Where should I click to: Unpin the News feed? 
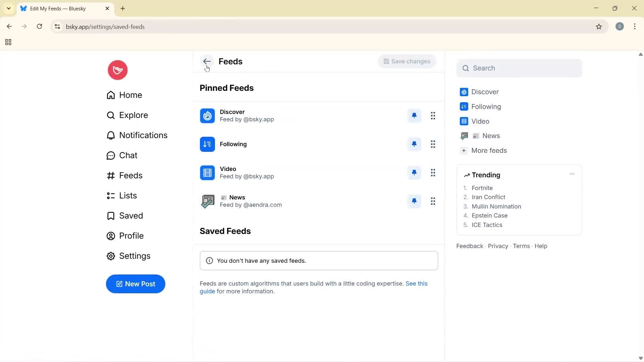414,201
